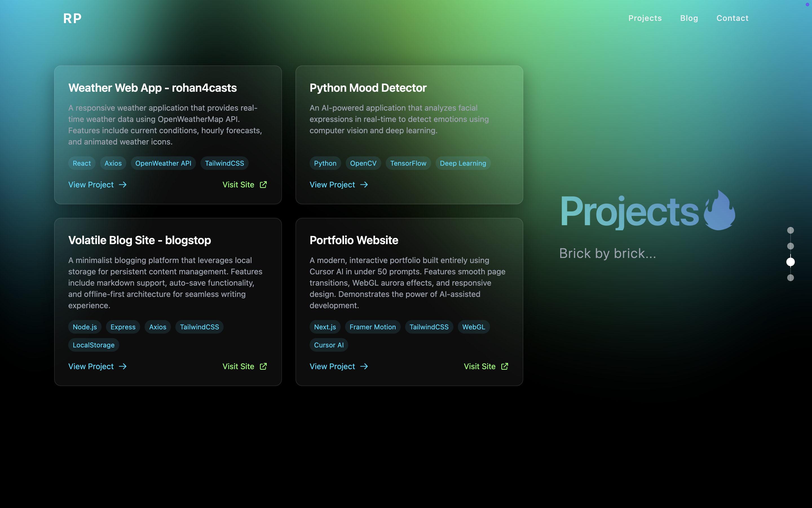The height and width of the screenshot is (508, 812).
Task: Click the Volatile Blog Site - blogstop title
Action: point(139,240)
